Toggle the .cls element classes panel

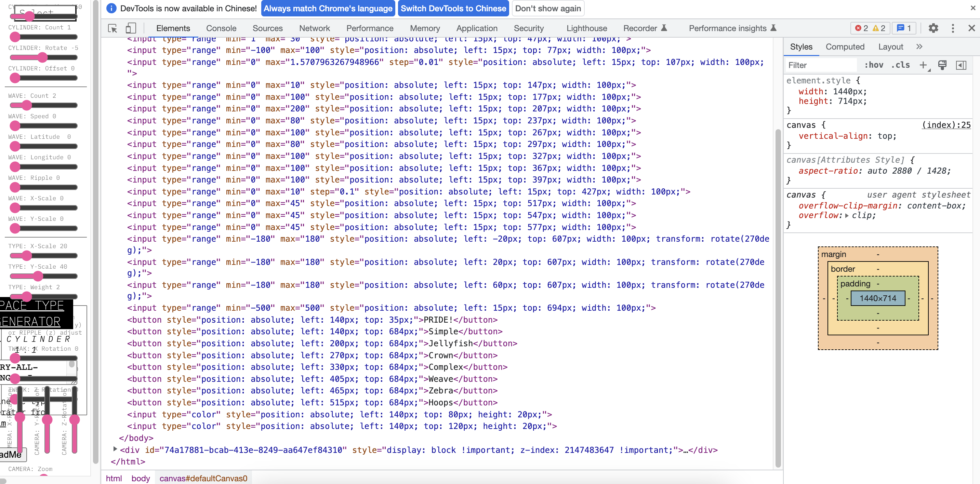pyautogui.click(x=900, y=65)
